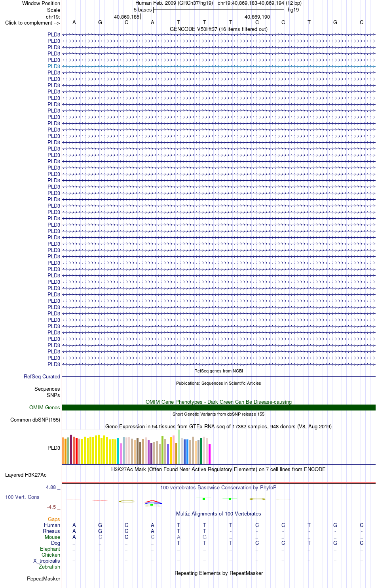The height and width of the screenshot is (588, 376).
Task: Click the 'Elephant' alignment row label
Action: [50, 549]
